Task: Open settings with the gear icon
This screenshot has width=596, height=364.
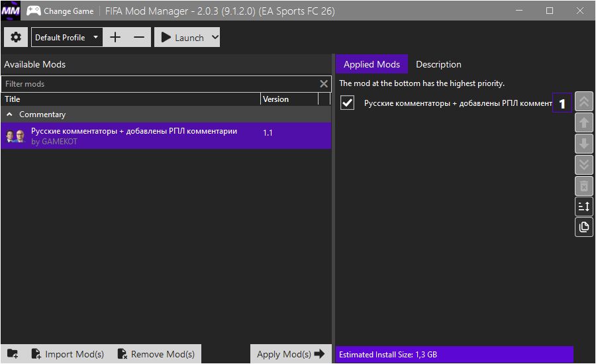Action: tap(16, 38)
